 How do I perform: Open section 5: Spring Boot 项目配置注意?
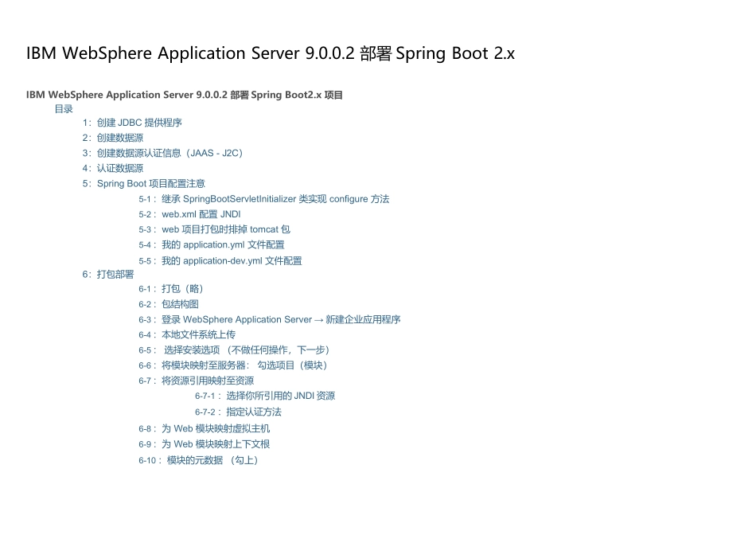[144, 184]
